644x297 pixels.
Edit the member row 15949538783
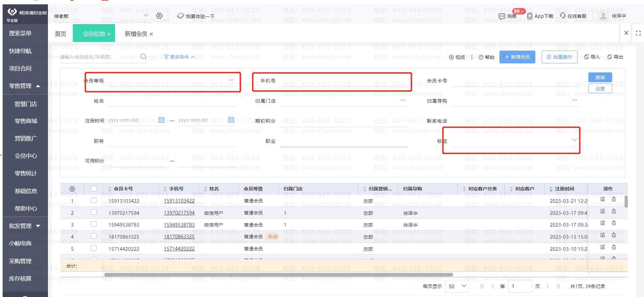(602, 223)
